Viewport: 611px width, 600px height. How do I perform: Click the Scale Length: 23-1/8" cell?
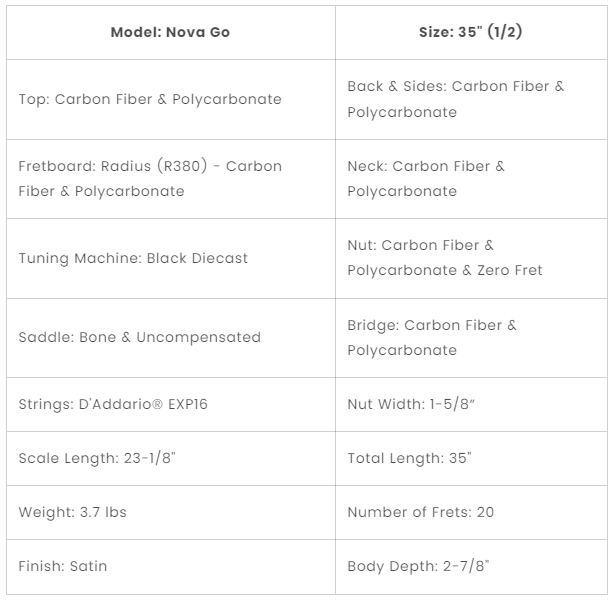tap(171, 459)
